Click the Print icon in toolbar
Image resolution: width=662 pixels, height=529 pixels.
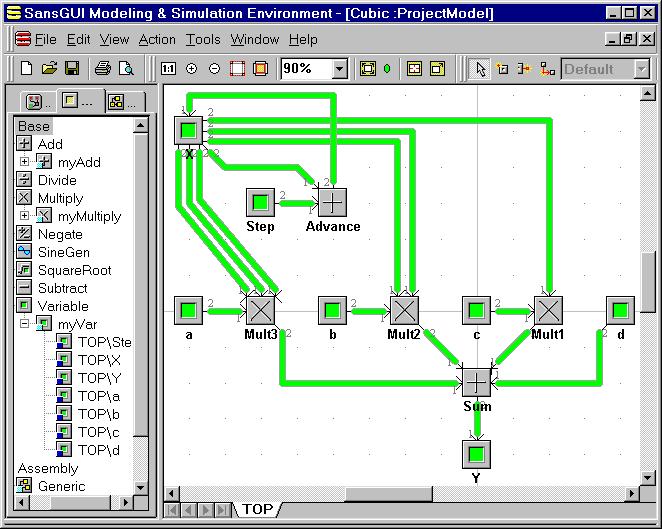[102, 69]
